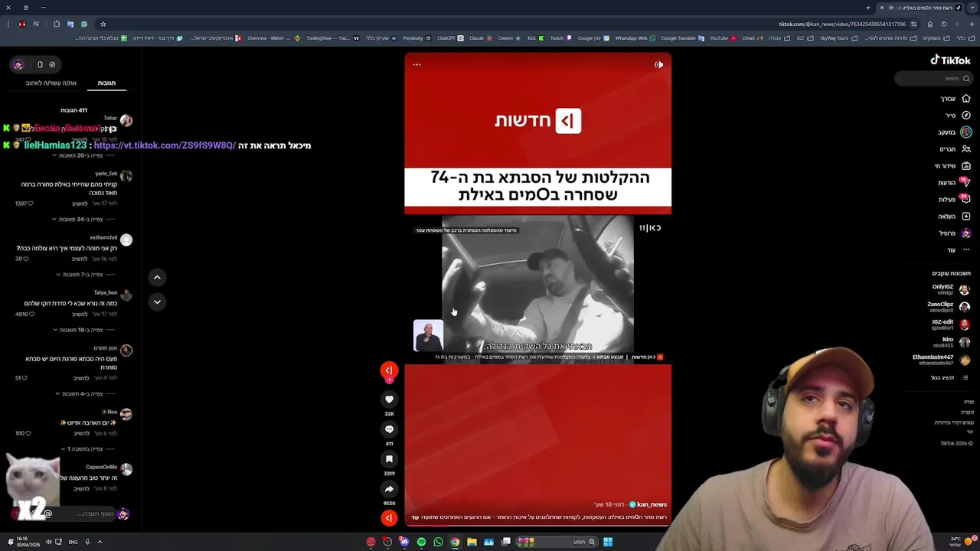
Task: Open the Twitch bookmark
Action: coord(560,38)
